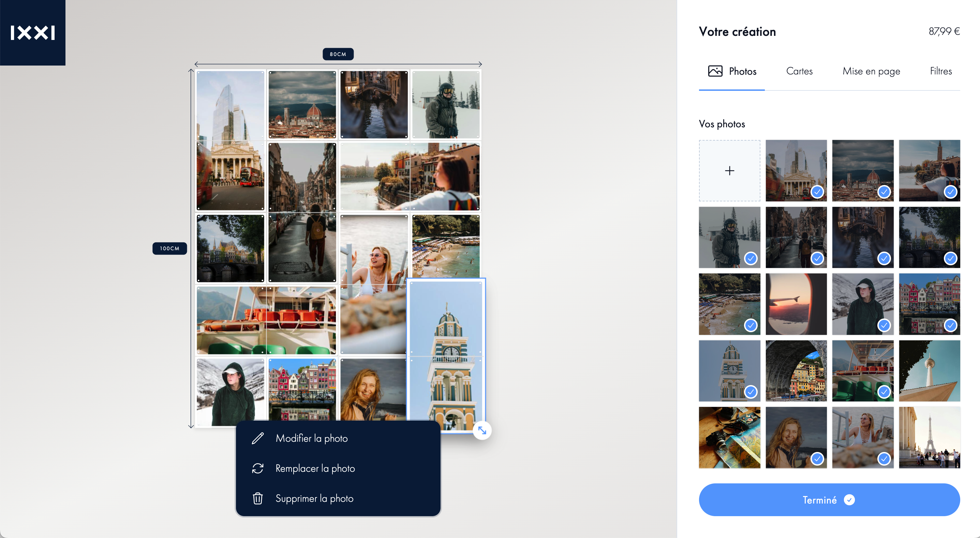The width and height of the screenshot is (980, 538).
Task: Click the picture icon in the Photos tab
Action: click(x=715, y=71)
